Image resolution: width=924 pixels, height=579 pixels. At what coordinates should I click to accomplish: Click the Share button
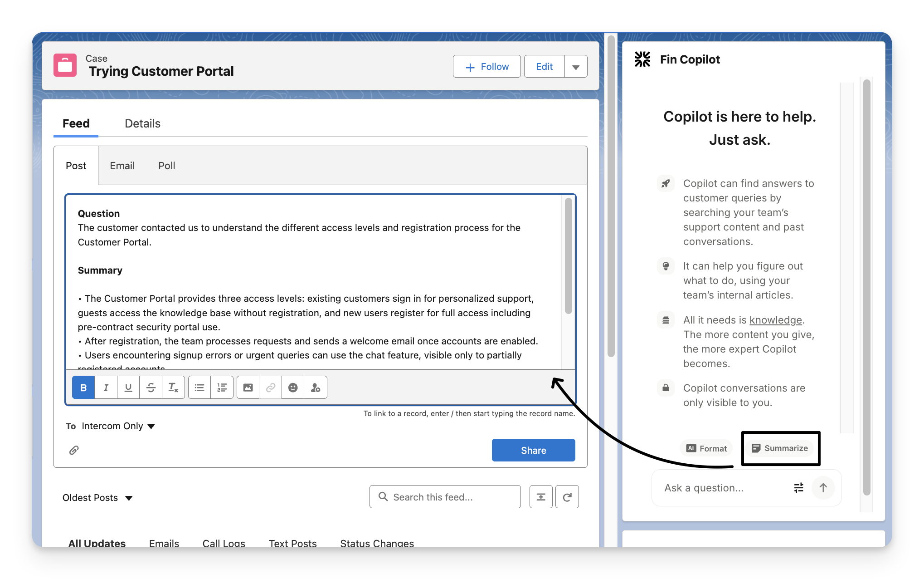pos(533,450)
